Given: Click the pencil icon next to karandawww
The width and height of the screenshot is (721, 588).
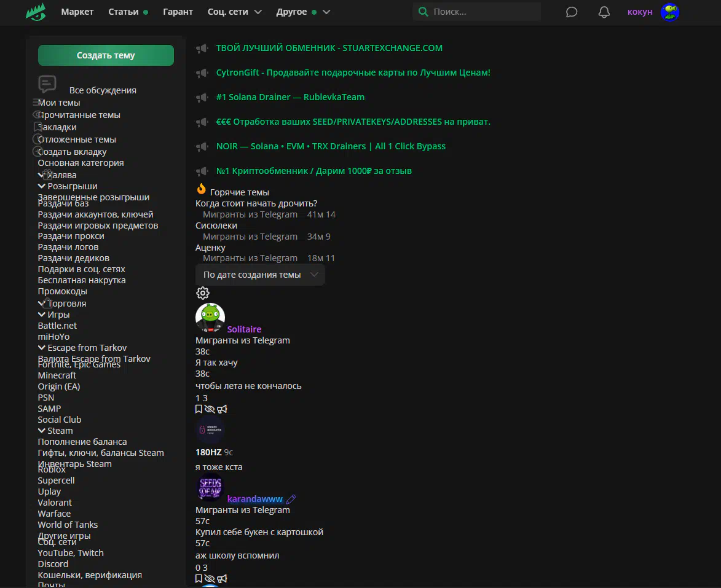Looking at the screenshot, I should pyautogui.click(x=291, y=499).
